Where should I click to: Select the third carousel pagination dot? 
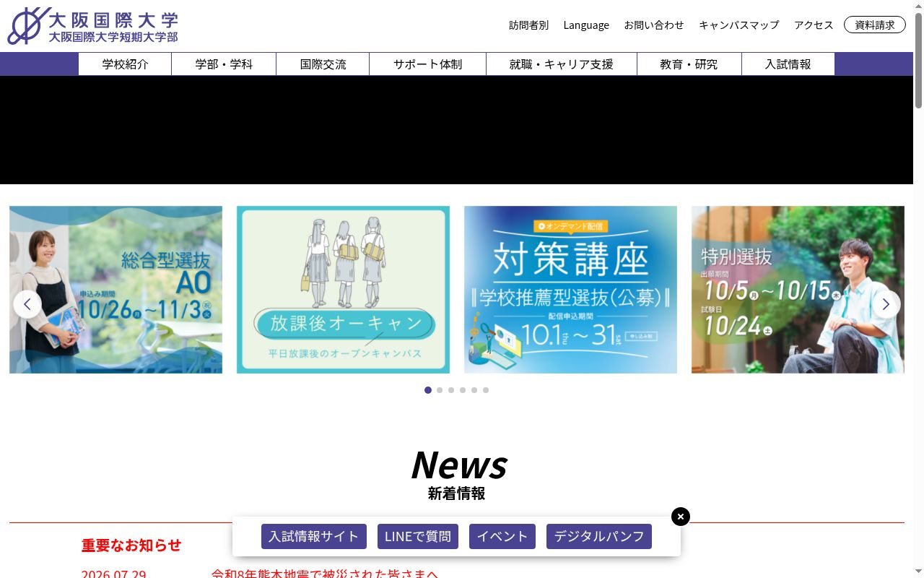coord(451,390)
